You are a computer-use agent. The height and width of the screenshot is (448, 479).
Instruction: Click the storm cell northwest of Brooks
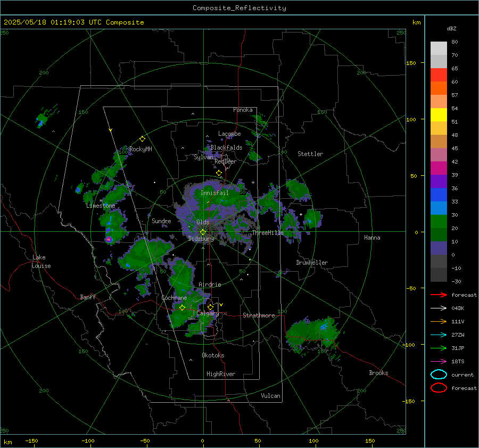point(311,335)
